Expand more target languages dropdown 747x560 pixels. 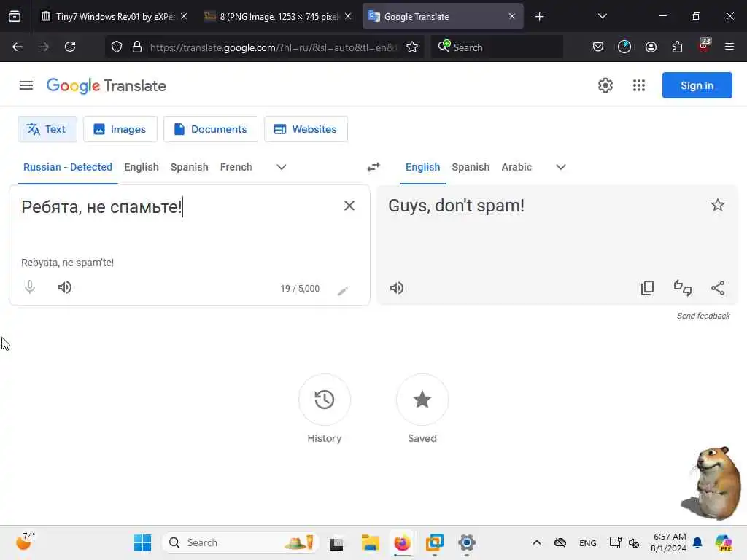[x=561, y=167]
